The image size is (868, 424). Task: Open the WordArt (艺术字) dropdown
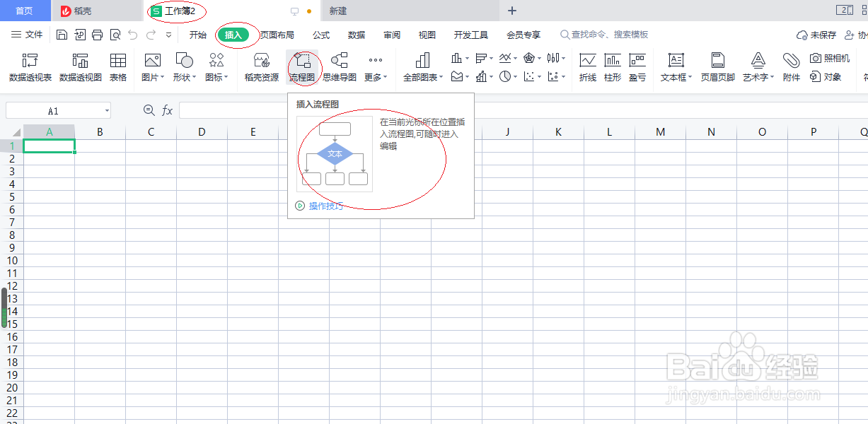pyautogui.click(x=758, y=67)
